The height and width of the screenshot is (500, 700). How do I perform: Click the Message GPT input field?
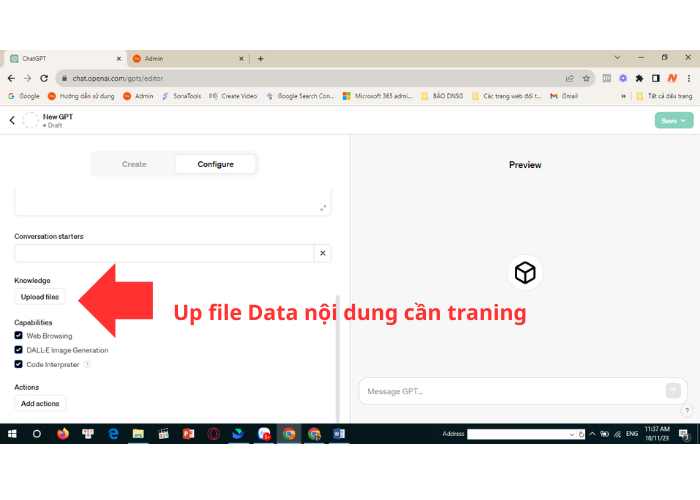512,391
